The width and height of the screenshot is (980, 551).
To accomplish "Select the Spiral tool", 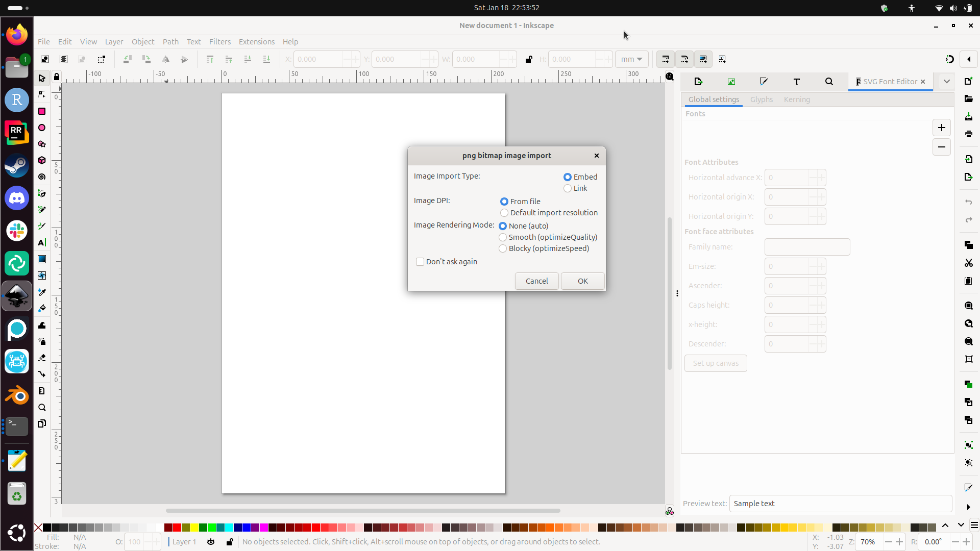I will tap(42, 177).
